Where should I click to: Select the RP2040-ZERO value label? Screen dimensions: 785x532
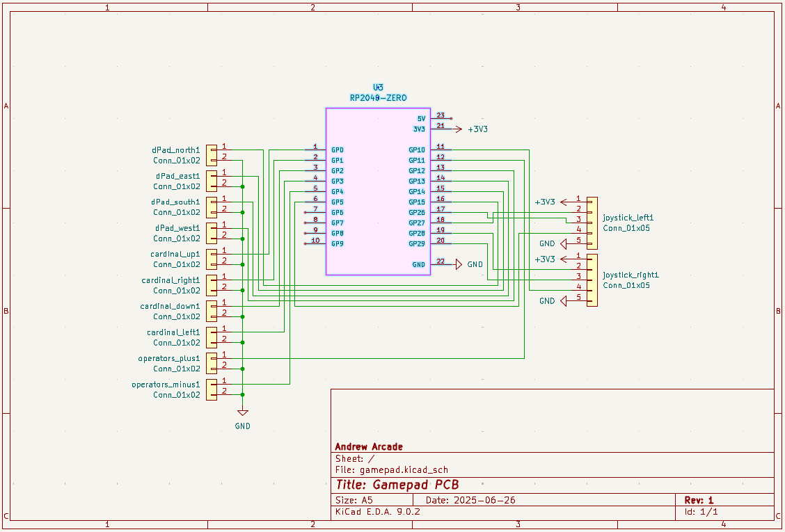coord(379,98)
